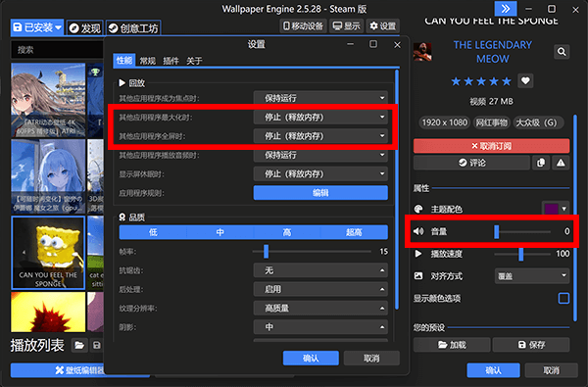Toggle the 显示颜色选项 checkbox
This screenshot has height=387, width=588.
[x=563, y=298]
